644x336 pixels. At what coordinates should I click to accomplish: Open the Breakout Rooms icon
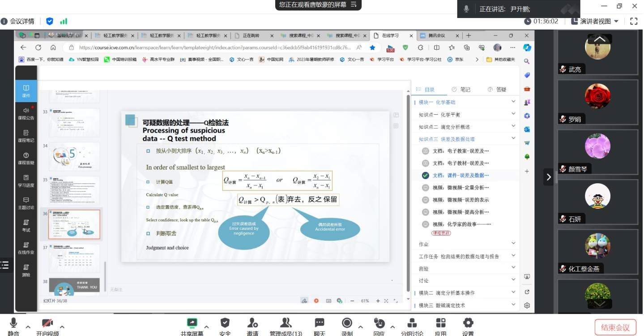coord(412,323)
